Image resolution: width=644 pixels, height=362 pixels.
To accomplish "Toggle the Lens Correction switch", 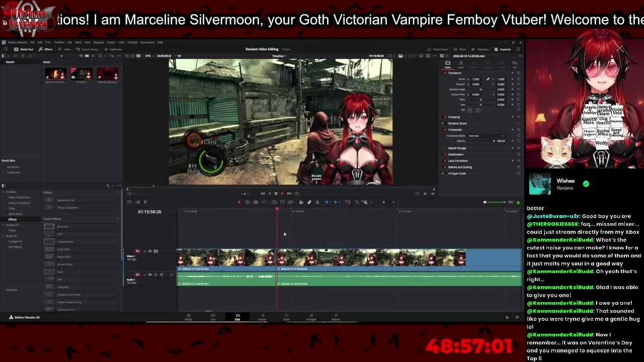I will pyautogui.click(x=444, y=161).
